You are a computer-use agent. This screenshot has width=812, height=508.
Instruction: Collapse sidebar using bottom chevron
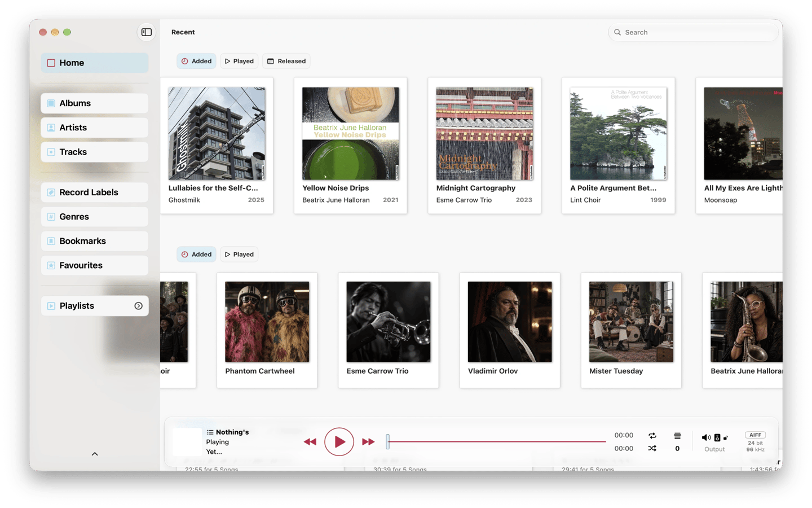95,454
